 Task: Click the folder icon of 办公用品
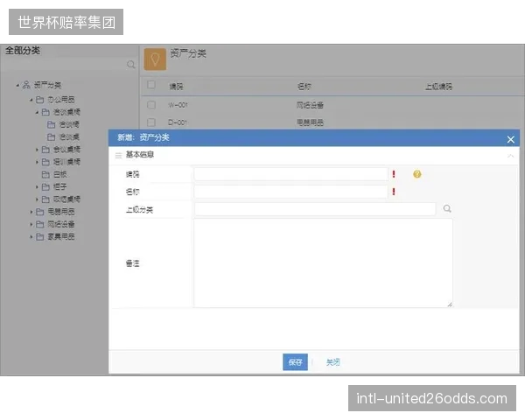40,100
